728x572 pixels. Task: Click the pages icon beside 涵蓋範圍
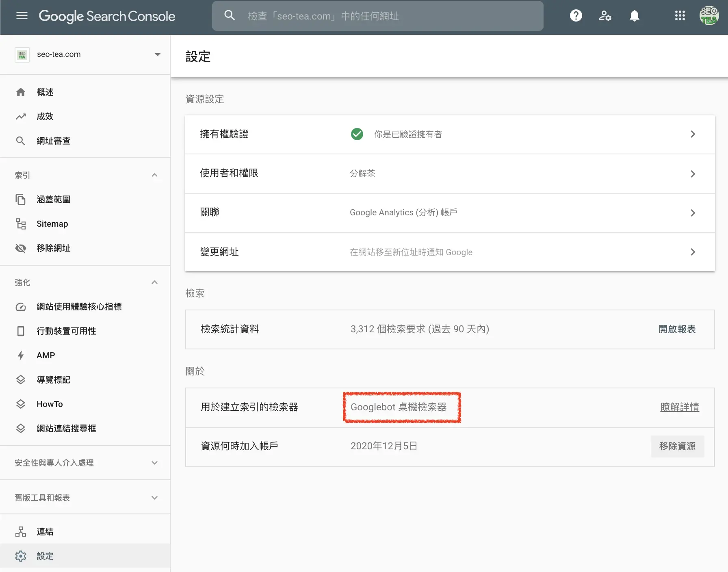tap(21, 199)
